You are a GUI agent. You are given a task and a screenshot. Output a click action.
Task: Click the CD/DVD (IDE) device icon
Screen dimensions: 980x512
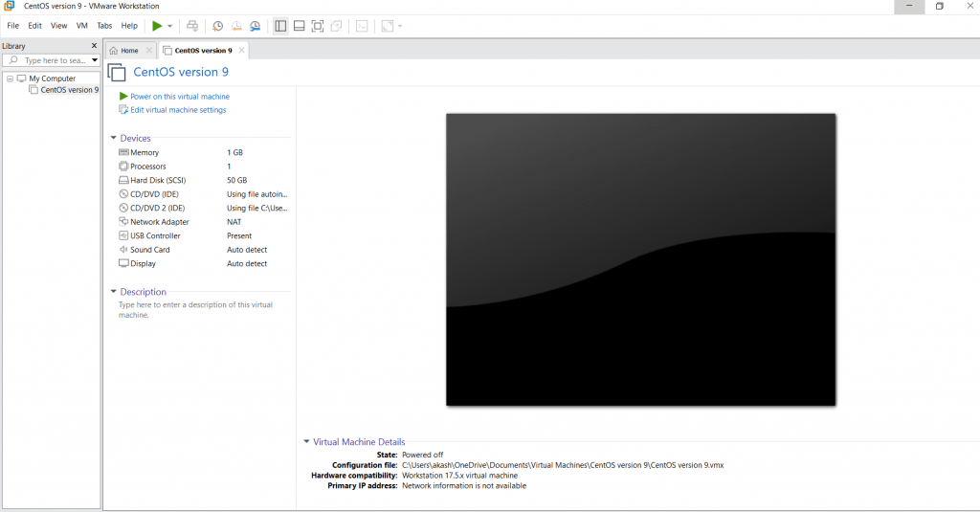coord(123,194)
